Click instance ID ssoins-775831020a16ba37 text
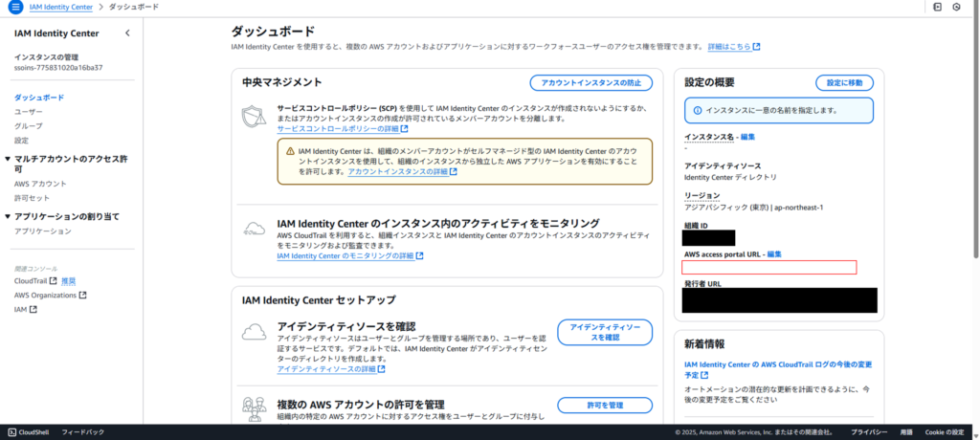The image size is (980, 440). 58,68
